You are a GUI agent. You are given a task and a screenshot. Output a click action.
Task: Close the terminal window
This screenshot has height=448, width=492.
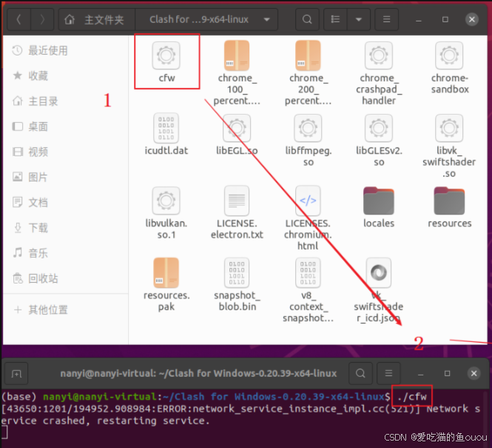[x=474, y=374]
